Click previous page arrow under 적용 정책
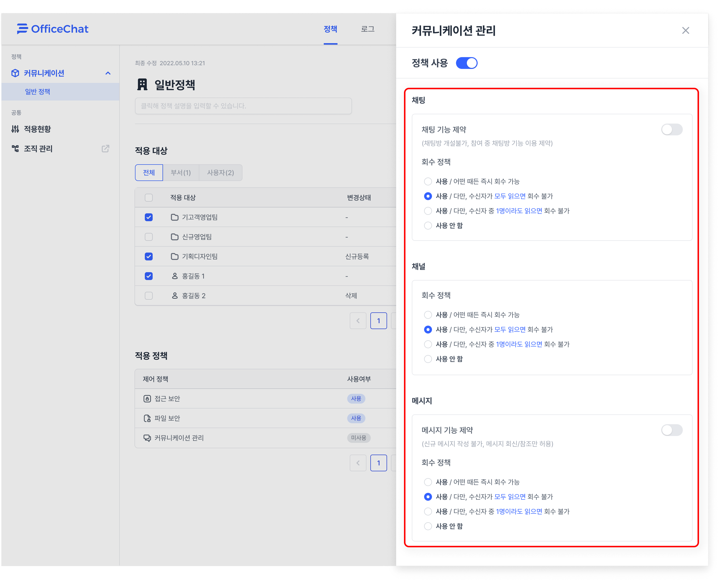This screenshot has width=726, height=588. 358,463
